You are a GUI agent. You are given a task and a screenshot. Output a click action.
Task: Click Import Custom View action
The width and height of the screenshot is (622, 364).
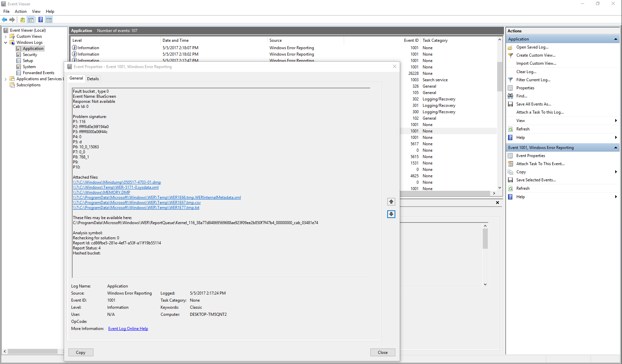(x=536, y=63)
